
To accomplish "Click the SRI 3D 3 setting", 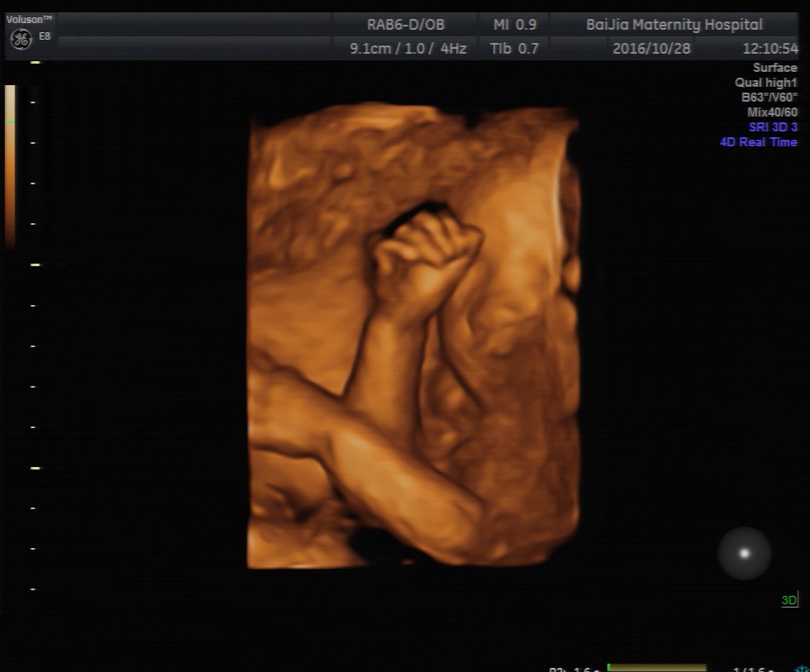I will pyautogui.click(x=773, y=127).
